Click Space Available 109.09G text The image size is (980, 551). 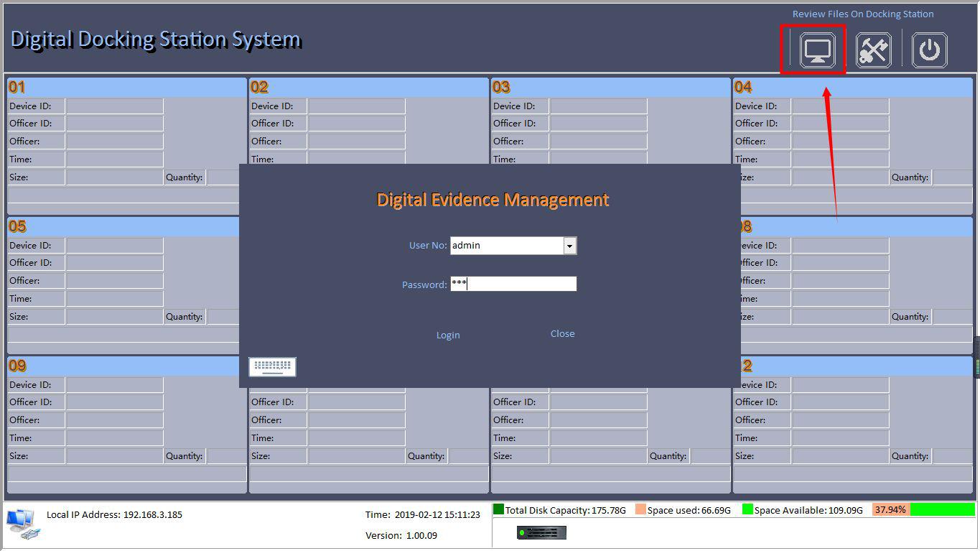[808, 510]
